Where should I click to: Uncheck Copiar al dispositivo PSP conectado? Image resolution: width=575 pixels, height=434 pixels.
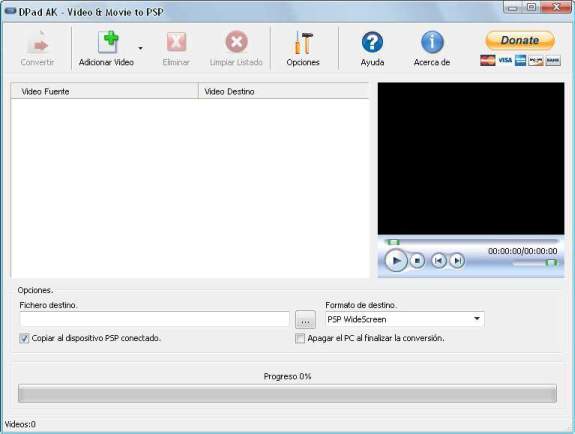pyautogui.click(x=24, y=338)
